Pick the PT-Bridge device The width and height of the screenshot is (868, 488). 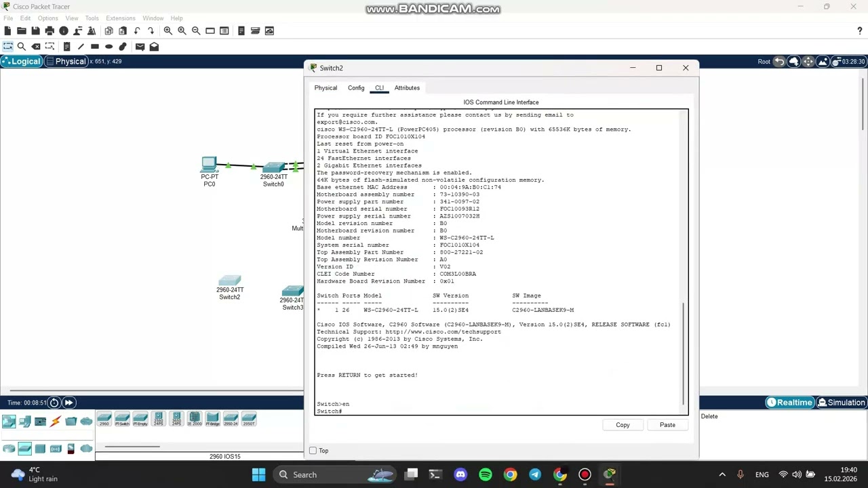coord(213,420)
